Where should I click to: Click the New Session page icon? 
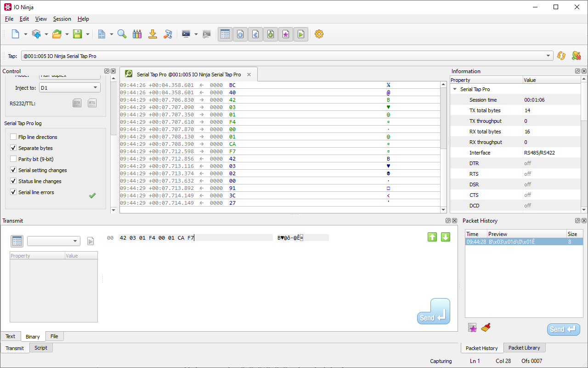click(16, 34)
